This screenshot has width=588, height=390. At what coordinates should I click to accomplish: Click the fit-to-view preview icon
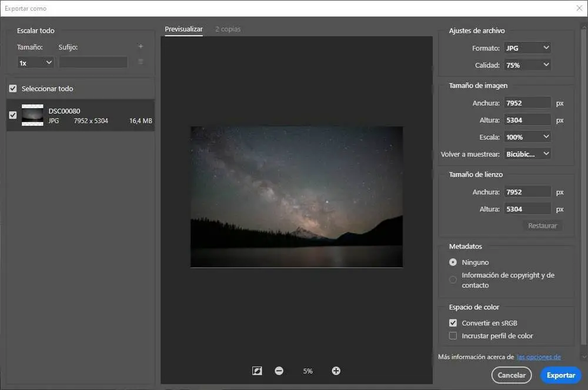coord(257,371)
